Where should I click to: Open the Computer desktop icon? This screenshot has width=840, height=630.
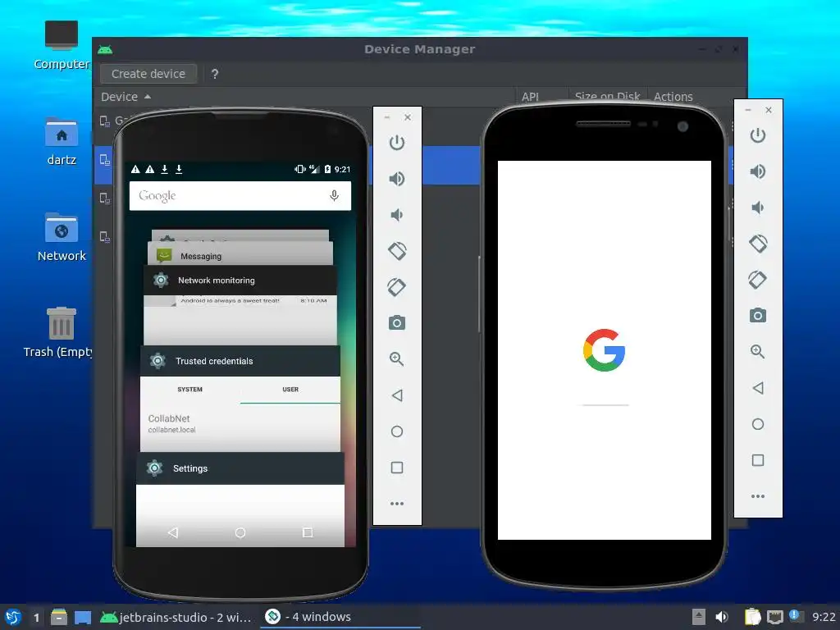click(62, 45)
